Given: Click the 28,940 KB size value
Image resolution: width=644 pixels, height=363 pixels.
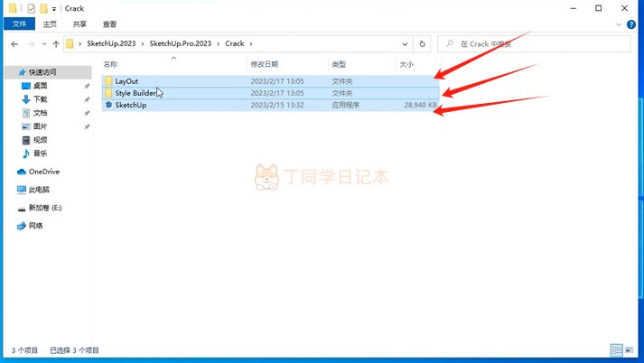Looking at the screenshot, I should [x=421, y=105].
